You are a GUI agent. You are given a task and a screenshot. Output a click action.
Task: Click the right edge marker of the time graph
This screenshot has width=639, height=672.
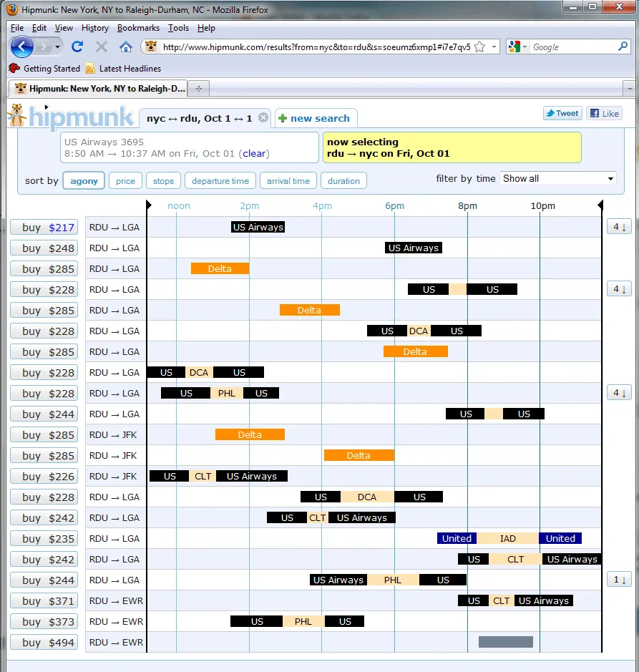pyautogui.click(x=600, y=205)
